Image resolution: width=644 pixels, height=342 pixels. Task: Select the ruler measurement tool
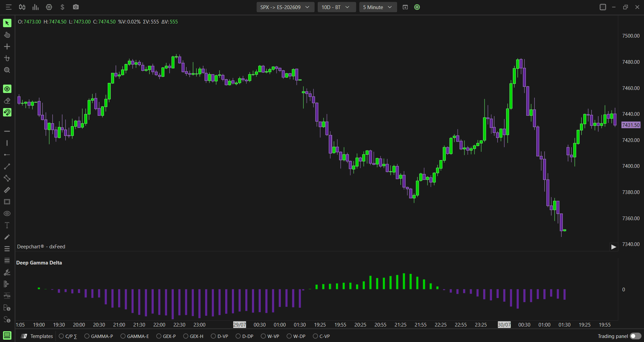click(7, 190)
